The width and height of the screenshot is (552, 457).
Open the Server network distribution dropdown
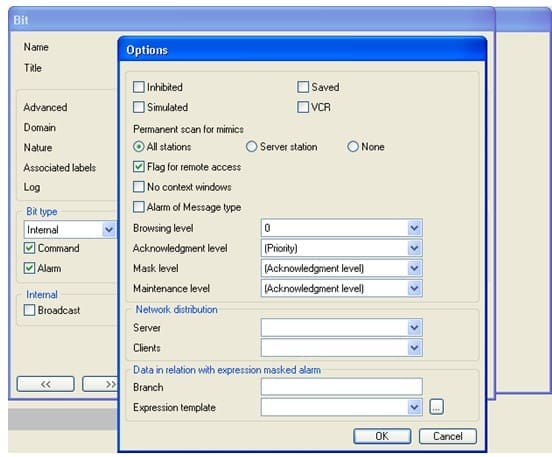pyautogui.click(x=341, y=328)
